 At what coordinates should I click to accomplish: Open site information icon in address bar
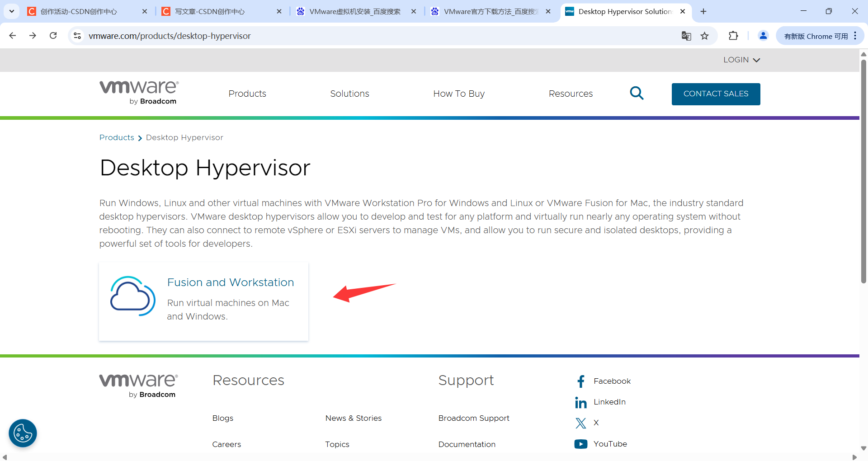(x=77, y=36)
